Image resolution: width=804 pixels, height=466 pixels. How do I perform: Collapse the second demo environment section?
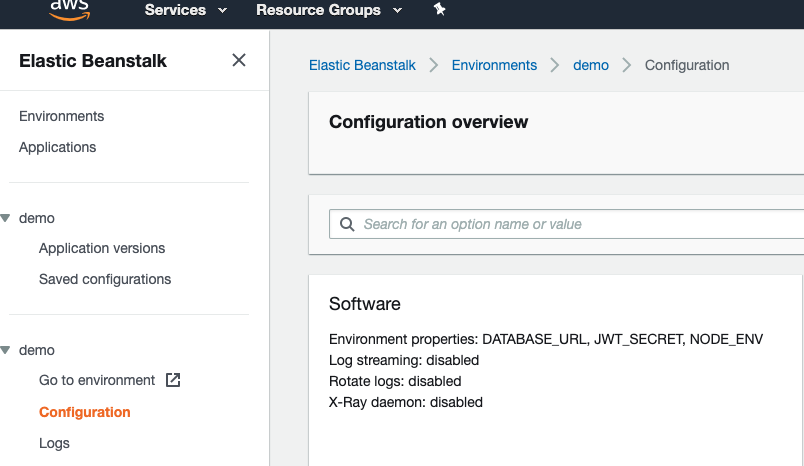coord(5,350)
